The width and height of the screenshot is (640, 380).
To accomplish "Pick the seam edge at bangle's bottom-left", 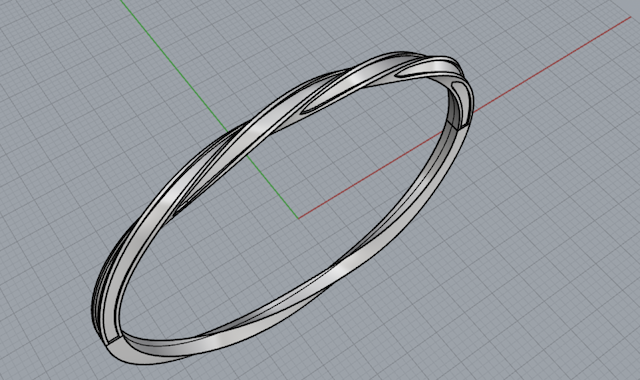I will [114, 341].
